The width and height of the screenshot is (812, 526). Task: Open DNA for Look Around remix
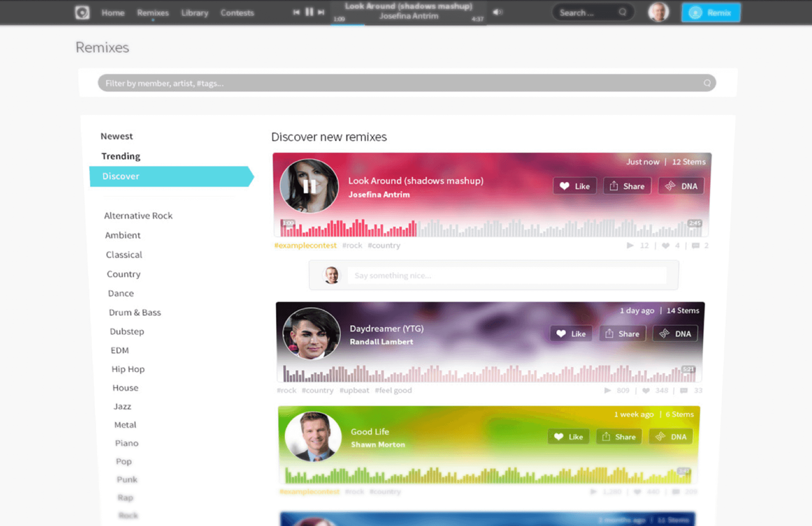click(681, 186)
